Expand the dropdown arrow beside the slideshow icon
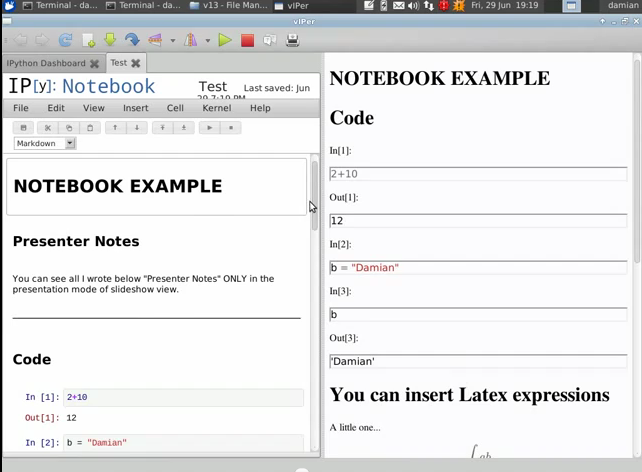The image size is (642, 472). pyautogui.click(x=173, y=41)
